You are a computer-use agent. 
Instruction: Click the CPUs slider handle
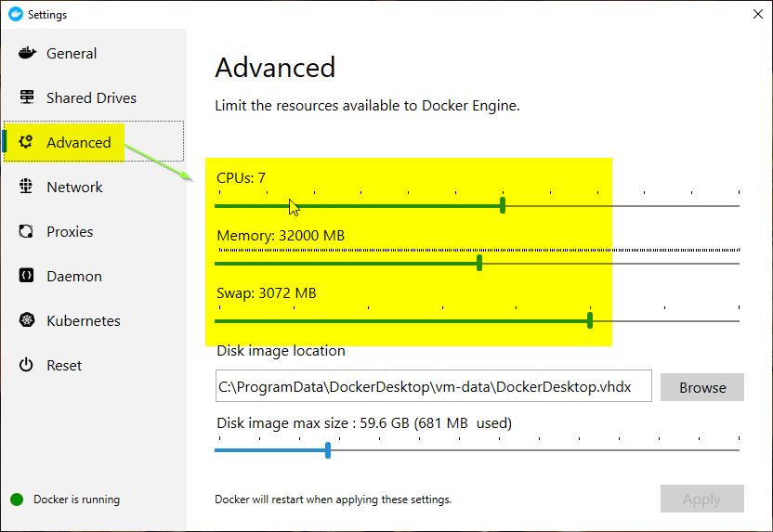(503, 205)
